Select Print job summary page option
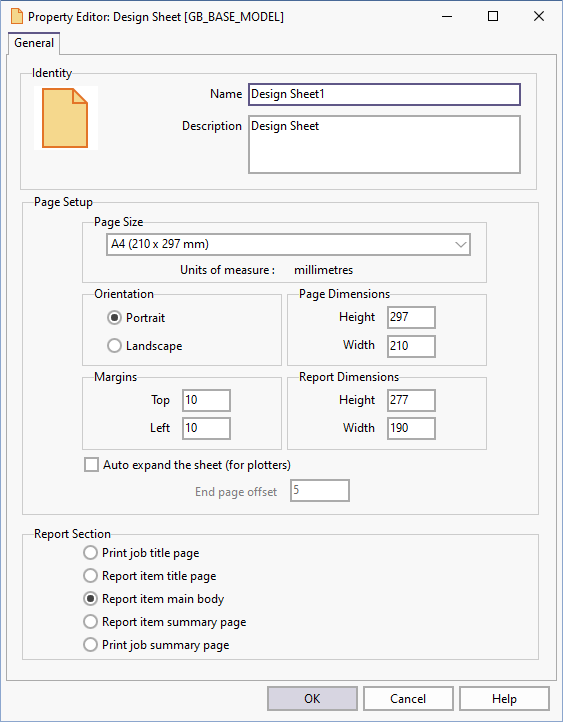Screen dimensions: 563x722 point(156,645)
